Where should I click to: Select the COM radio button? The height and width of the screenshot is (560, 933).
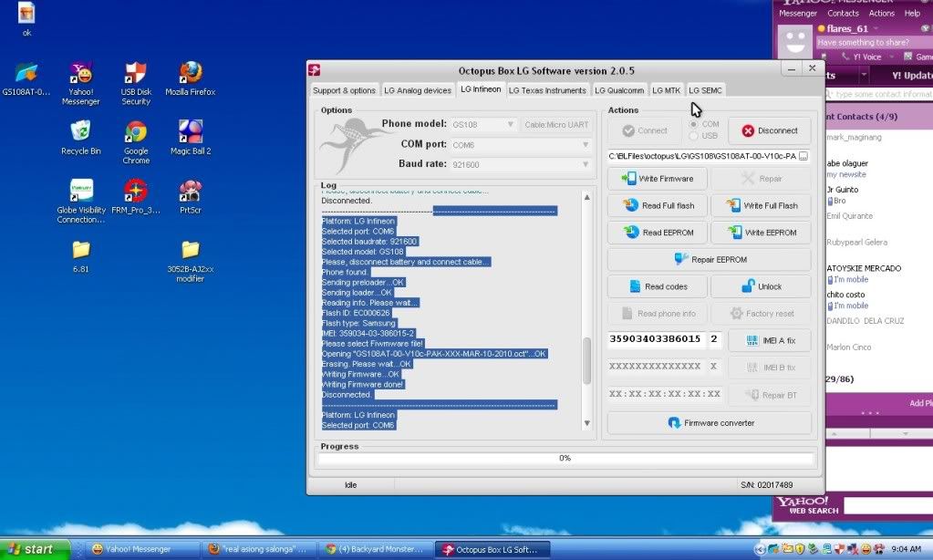click(x=693, y=124)
